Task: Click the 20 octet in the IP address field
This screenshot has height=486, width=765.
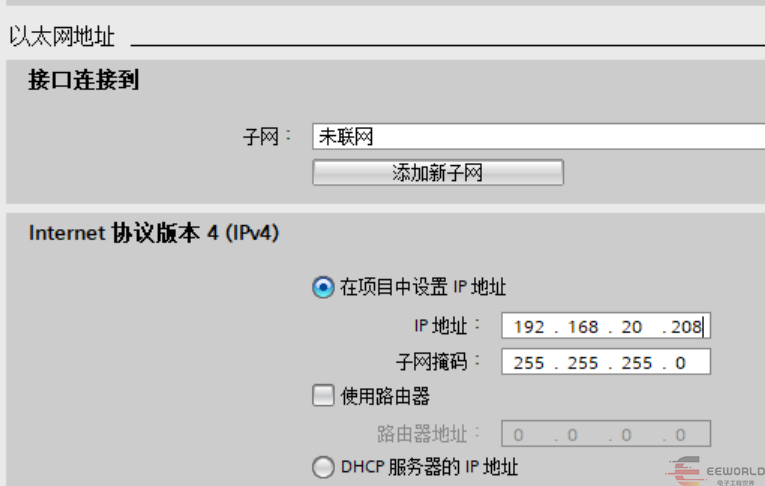Action: click(631, 326)
